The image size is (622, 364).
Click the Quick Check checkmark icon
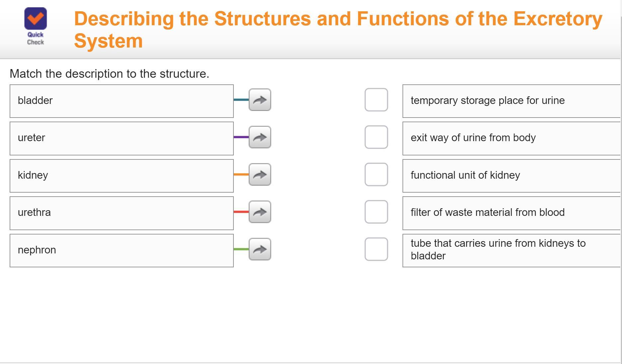click(x=36, y=19)
